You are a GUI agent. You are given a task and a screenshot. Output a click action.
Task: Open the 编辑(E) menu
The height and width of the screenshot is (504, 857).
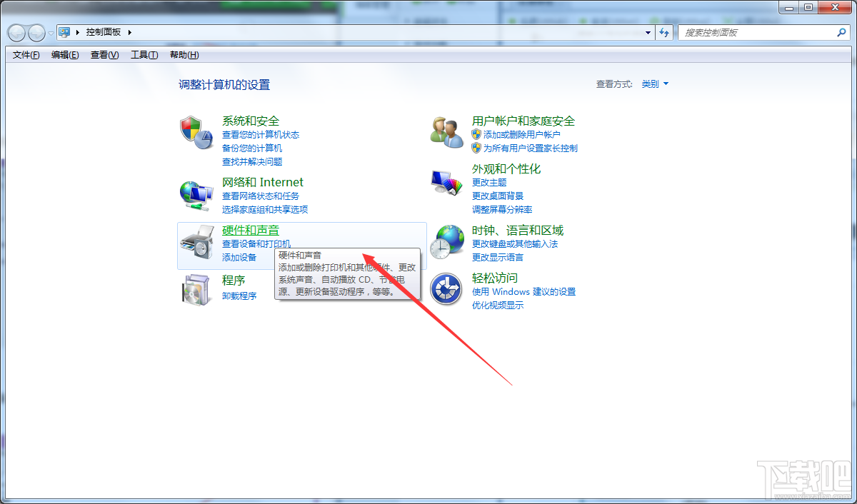(x=65, y=55)
